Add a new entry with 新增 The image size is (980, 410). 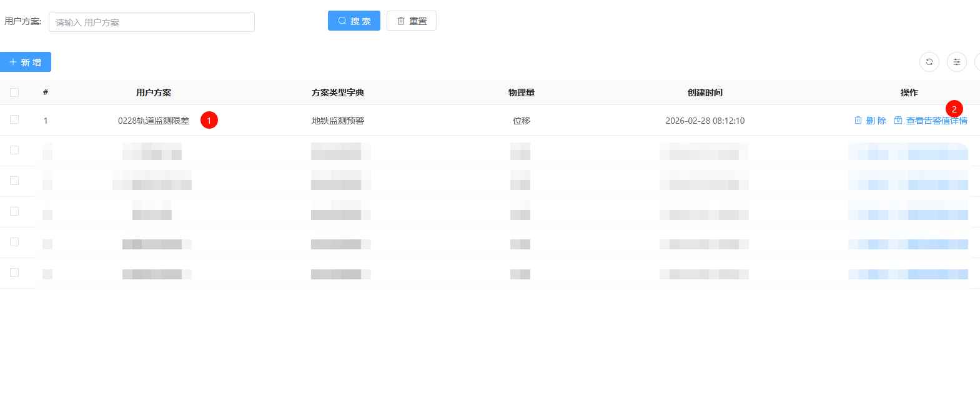26,62
